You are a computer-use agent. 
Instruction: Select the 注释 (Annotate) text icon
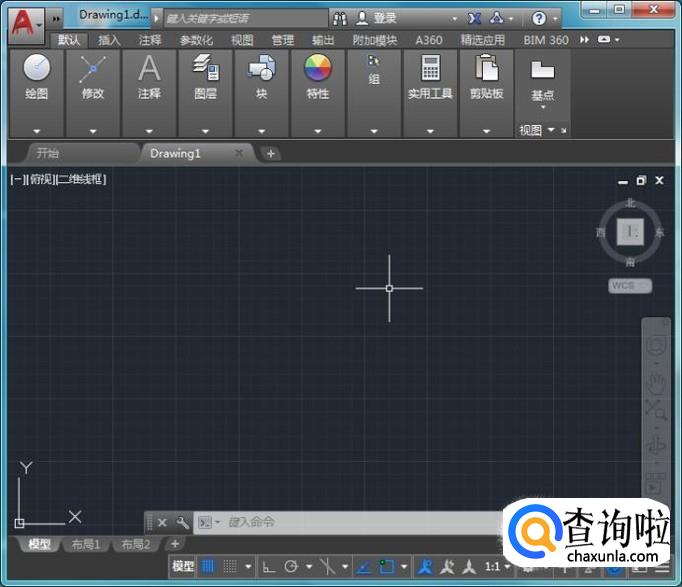pyautogui.click(x=149, y=68)
